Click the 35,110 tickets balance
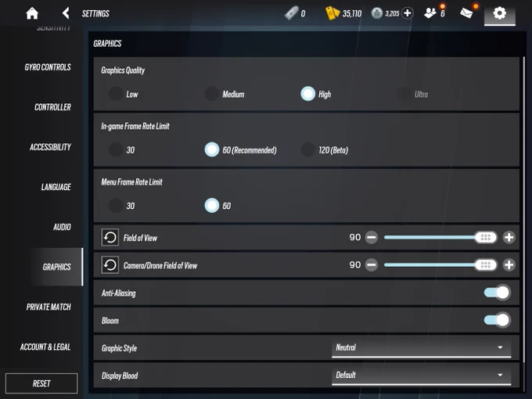The width and height of the screenshot is (532, 399). click(x=352, y=13)
